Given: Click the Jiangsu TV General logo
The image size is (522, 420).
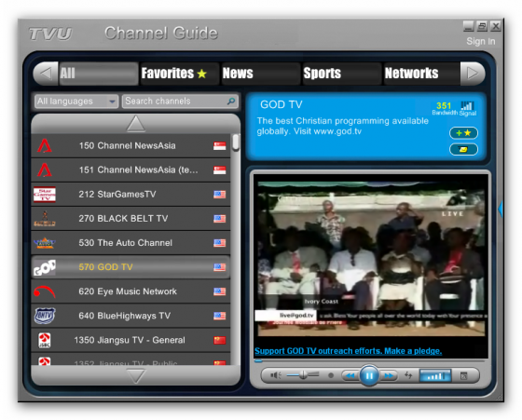Looking at the screenshot, I should point(45,340).
